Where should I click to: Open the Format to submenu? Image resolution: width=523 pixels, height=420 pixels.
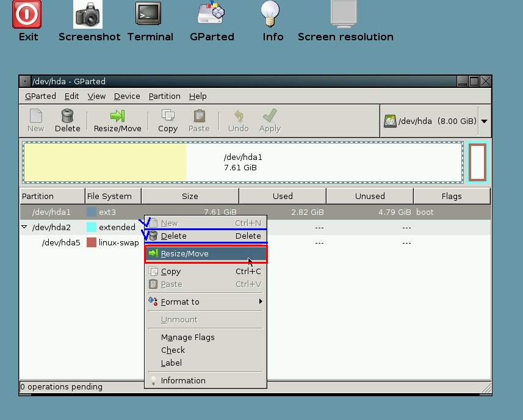click(206, 302)
